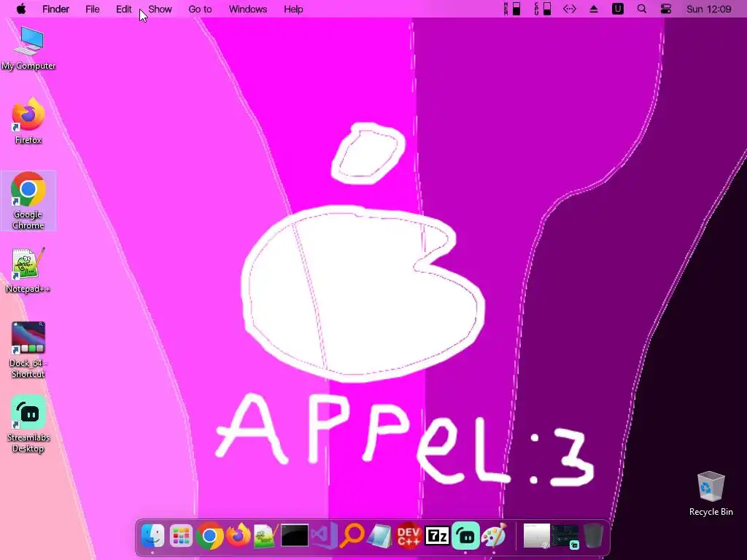Click the U icon in menu bar
The width and height of the screenshot is (747, 560).
[617, 9]
